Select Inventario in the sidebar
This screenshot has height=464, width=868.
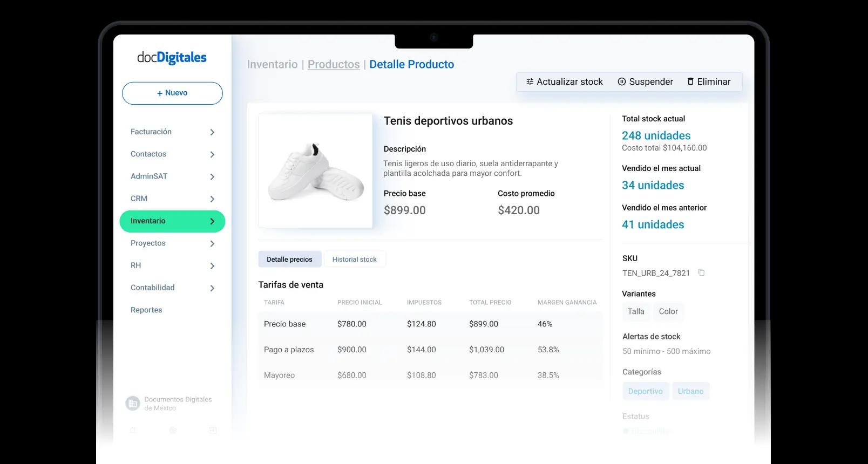click(x=172, y=221)
